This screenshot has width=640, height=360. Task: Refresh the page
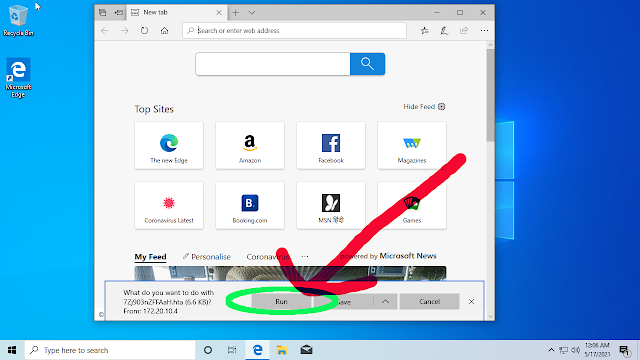144,31
